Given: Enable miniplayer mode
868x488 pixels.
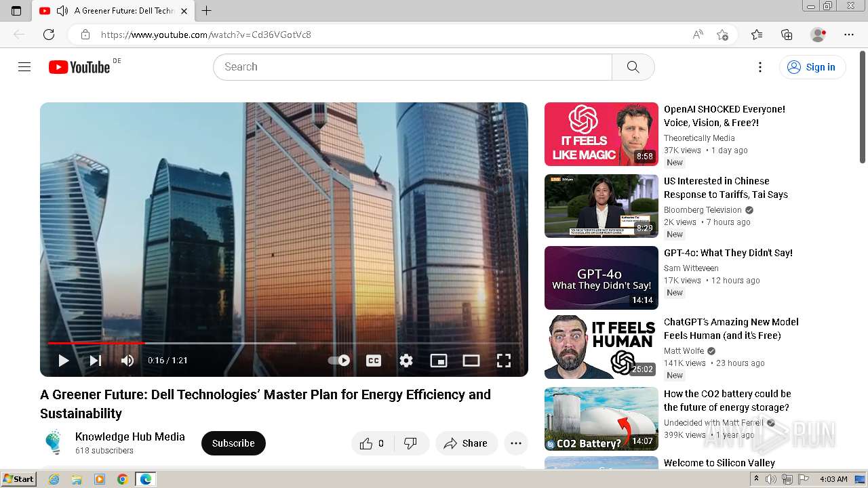Looking at the screenshot, I should (x=439, y=361).
